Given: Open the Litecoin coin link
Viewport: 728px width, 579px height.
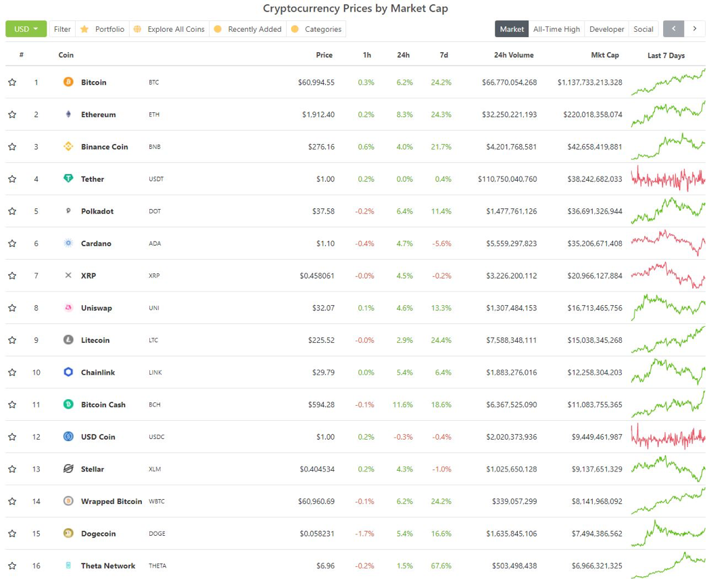Looking at the screenshot, I should [x=95, y=340].
